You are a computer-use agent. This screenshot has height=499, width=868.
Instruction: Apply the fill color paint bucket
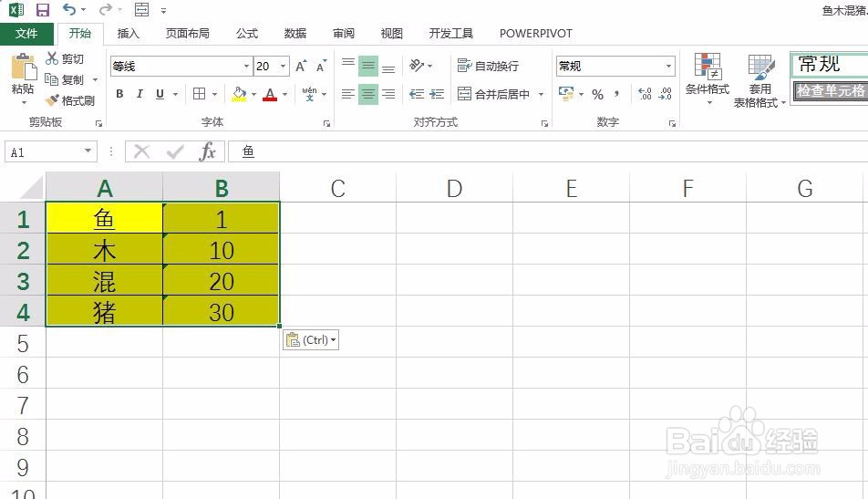239,94
